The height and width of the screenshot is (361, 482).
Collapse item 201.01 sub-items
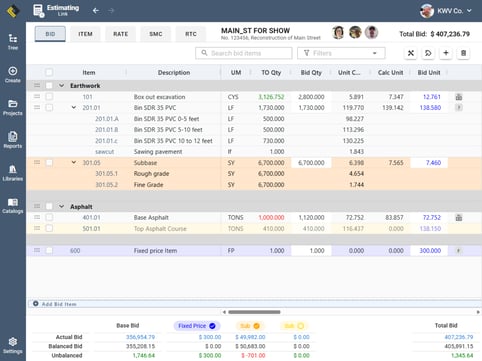(74, 107)
